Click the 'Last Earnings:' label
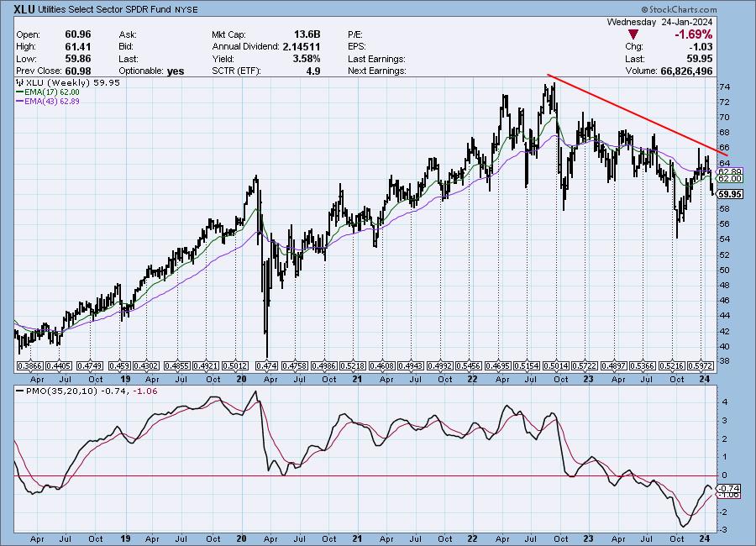The width and height of the screenshot is (756, 546). click(376, 59)
